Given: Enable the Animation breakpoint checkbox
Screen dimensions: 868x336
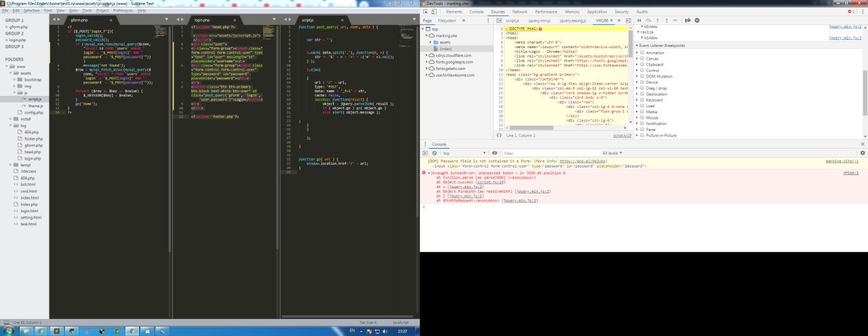Looking at the screenshot, I should click(642, 52).
